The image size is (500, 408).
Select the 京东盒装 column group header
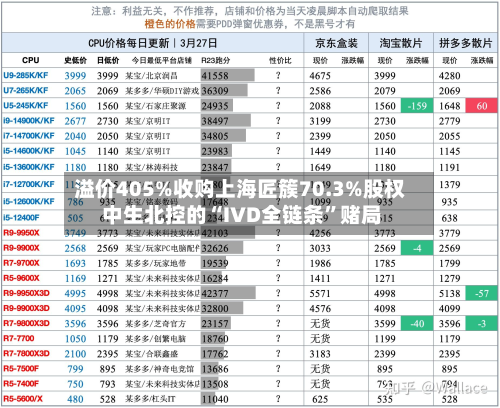click(336, 43)
